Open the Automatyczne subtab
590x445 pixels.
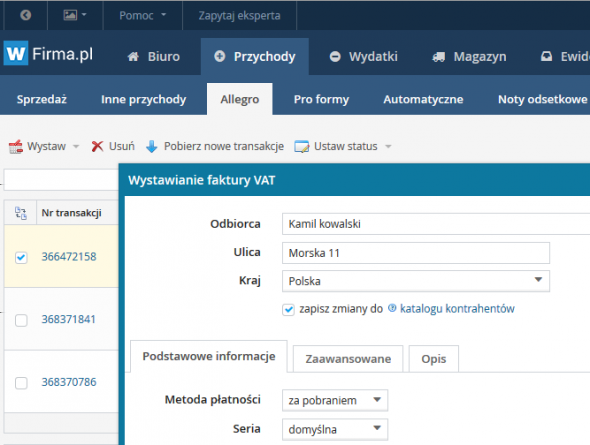pyautogui.click(x=423, y=99)
